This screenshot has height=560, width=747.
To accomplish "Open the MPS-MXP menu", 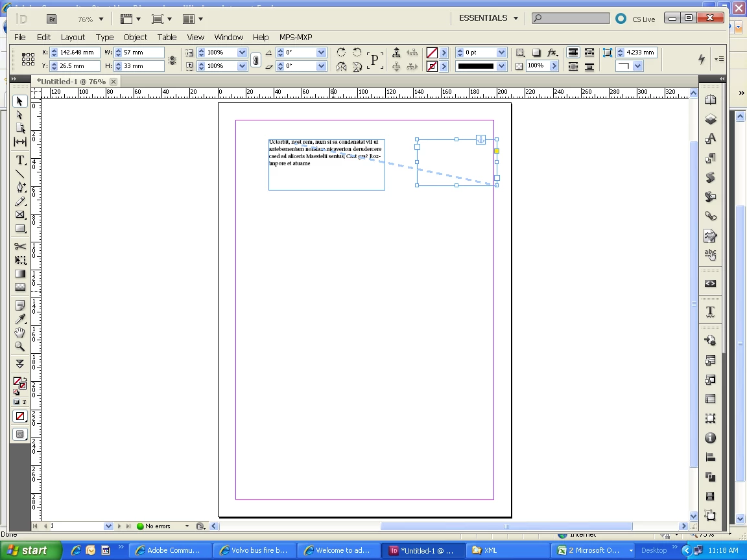I will point(296,37).
